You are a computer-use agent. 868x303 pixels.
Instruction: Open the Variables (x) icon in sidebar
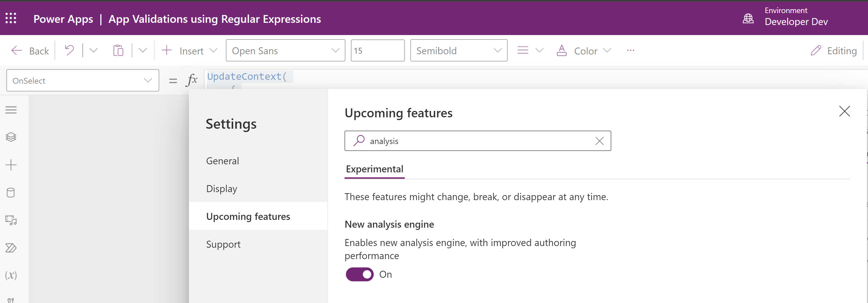tap(11, 275)
